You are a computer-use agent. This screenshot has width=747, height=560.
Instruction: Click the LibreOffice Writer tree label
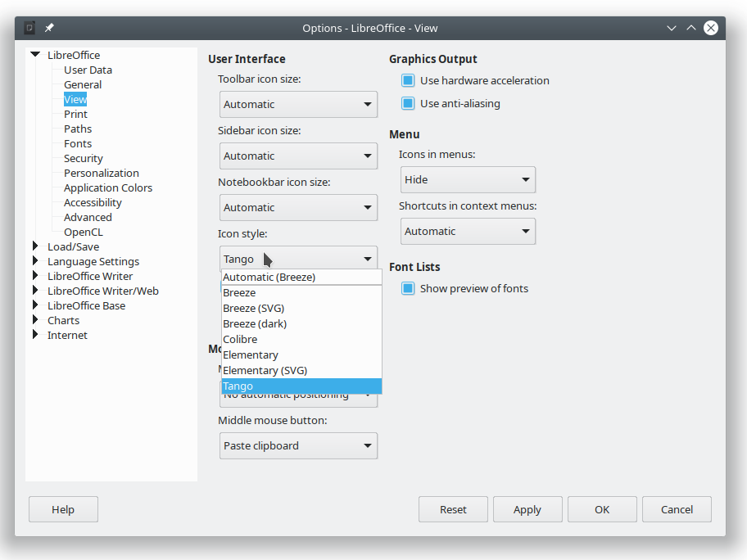[x=90, y=276]
